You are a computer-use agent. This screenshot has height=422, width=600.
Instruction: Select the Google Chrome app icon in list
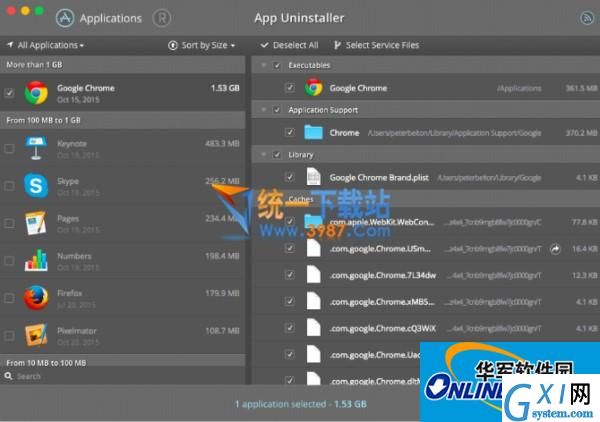click(36, 93)
